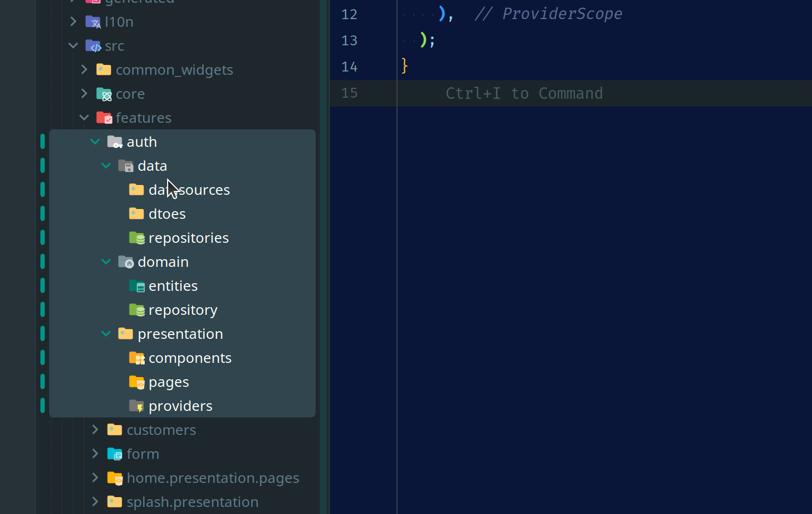Collapse the auth folder
Viewport: 812px width, 514px height.
click(x=94, y=141)
